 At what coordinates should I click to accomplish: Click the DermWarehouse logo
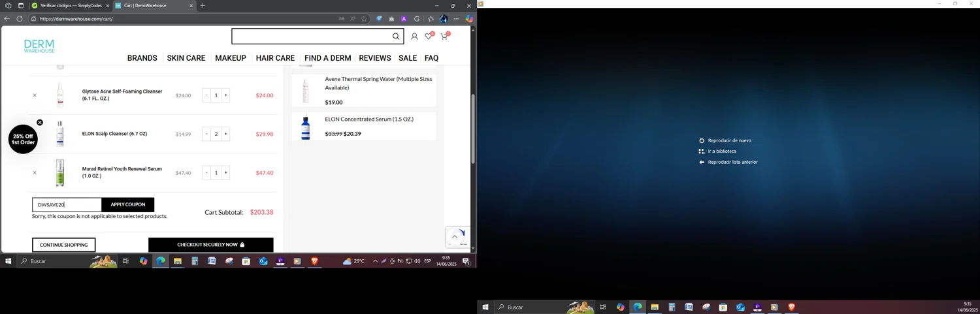(x=39, y=46)
